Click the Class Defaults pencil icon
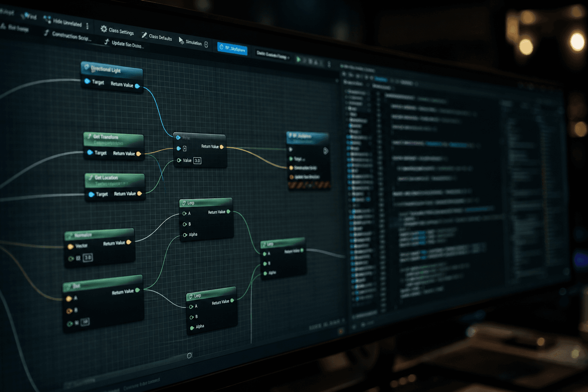Image resolution: width=588 pixels, height=392 pixels. (x=144, y=35)
